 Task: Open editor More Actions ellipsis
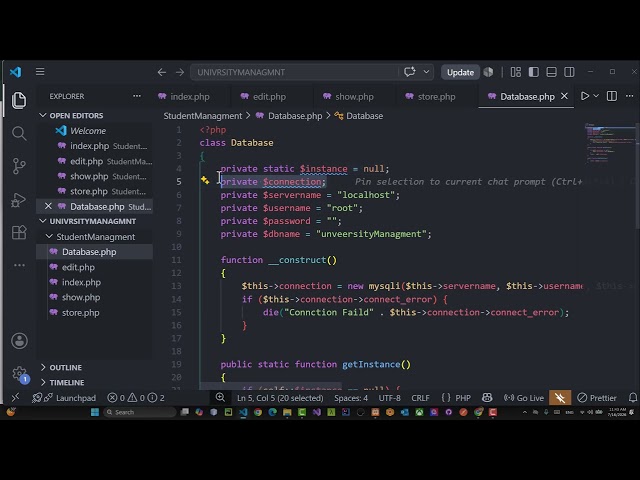pos(629,96)
